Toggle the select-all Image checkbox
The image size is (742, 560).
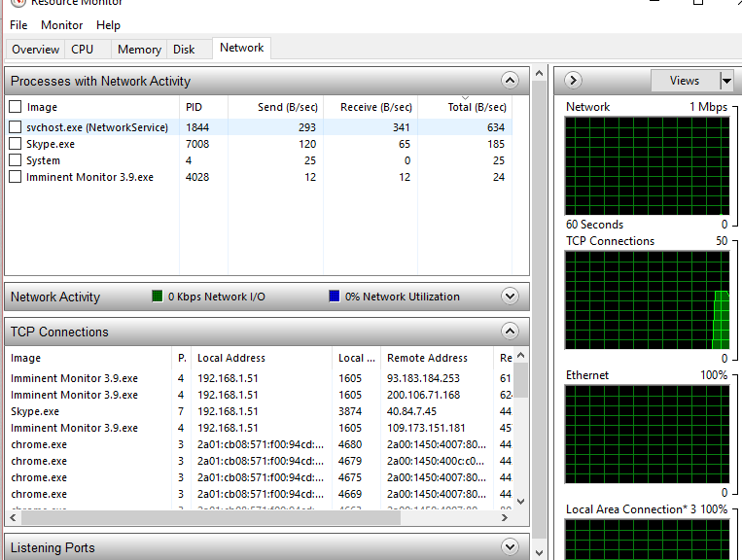(x=16, y=107)
